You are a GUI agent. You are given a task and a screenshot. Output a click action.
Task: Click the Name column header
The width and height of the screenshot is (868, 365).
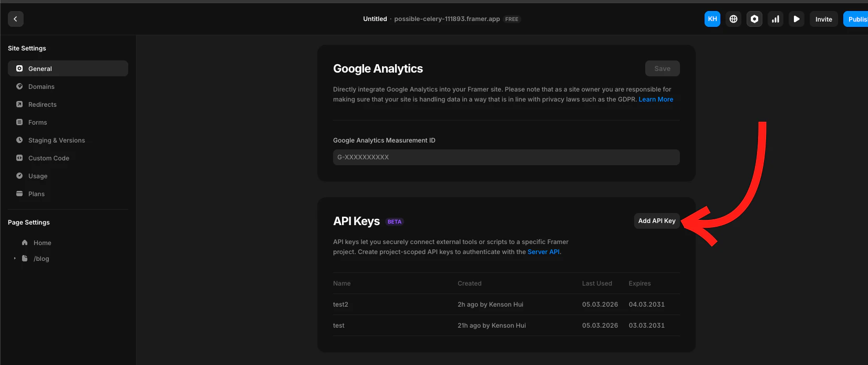[x=342, y=283]
